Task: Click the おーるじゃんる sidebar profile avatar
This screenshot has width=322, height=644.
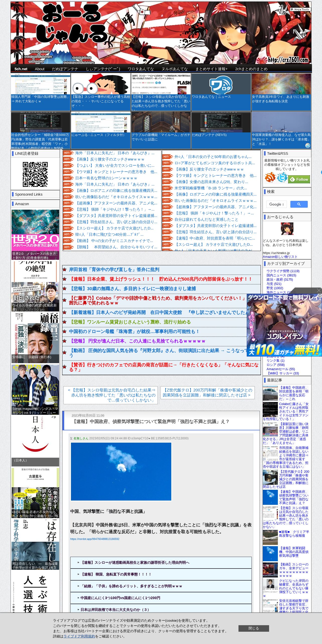Action: [287, 229]
